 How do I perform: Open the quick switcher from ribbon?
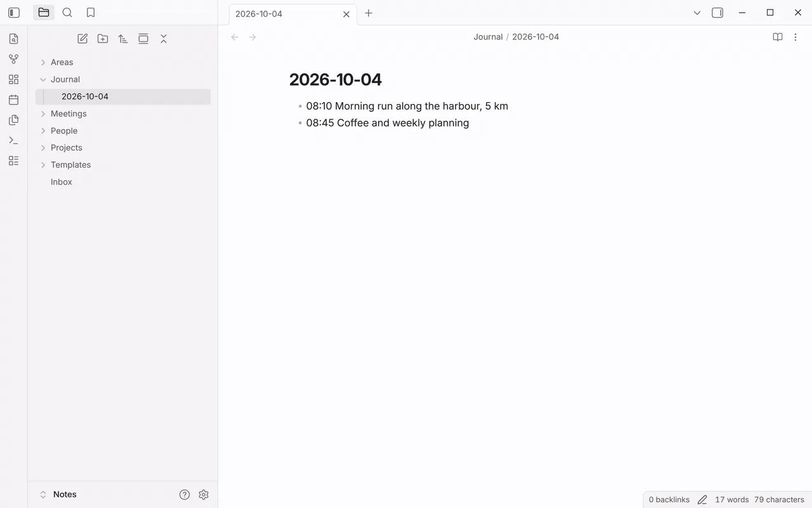coord(14,39)
